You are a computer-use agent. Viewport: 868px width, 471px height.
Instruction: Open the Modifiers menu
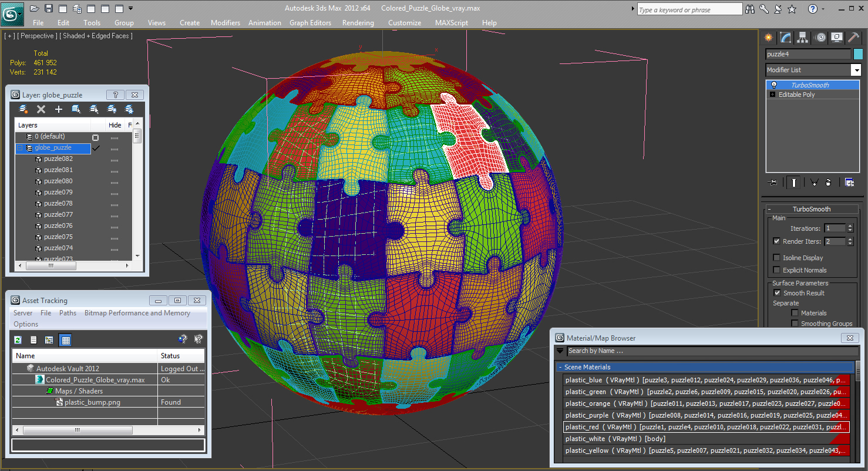pos(226,23)
